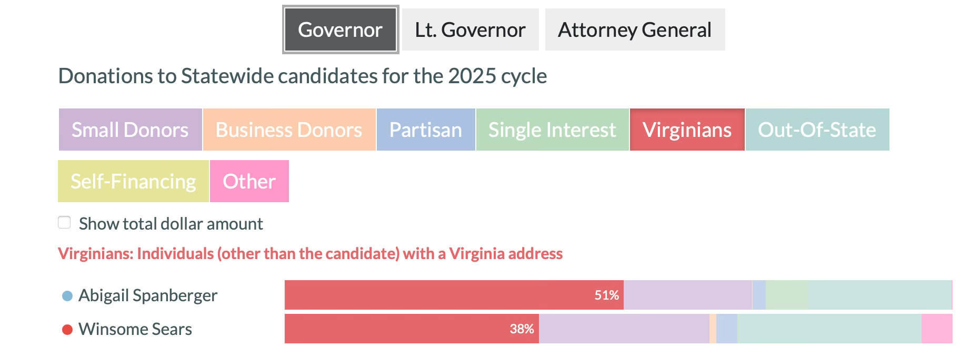
Task: Click Spanberger's red 51% Virginians bar
Action: pyautogui.click(x=454, y=295)
